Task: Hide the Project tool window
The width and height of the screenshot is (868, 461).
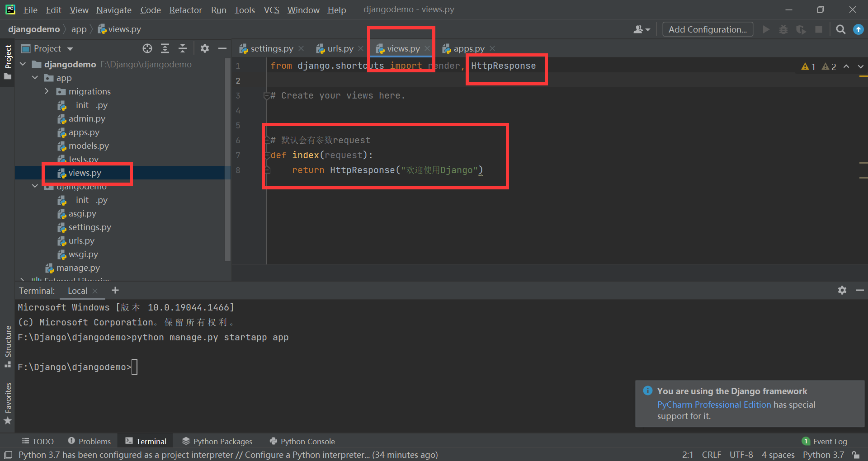Action: click(222, 48)
